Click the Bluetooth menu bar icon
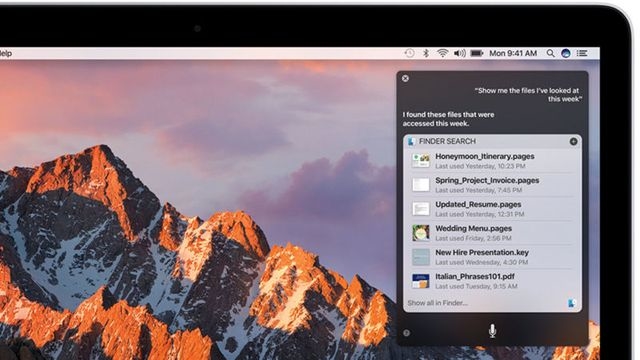640x360 pixels. pyautogui.click(x=426, y=53)
